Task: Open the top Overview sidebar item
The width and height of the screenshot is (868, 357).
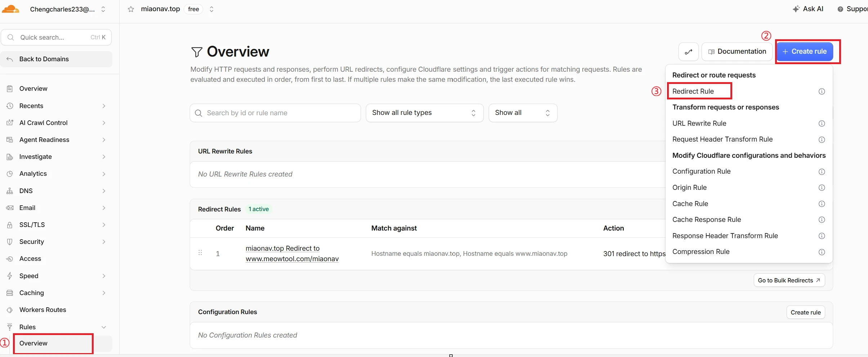Action: (x=33, y=89)
